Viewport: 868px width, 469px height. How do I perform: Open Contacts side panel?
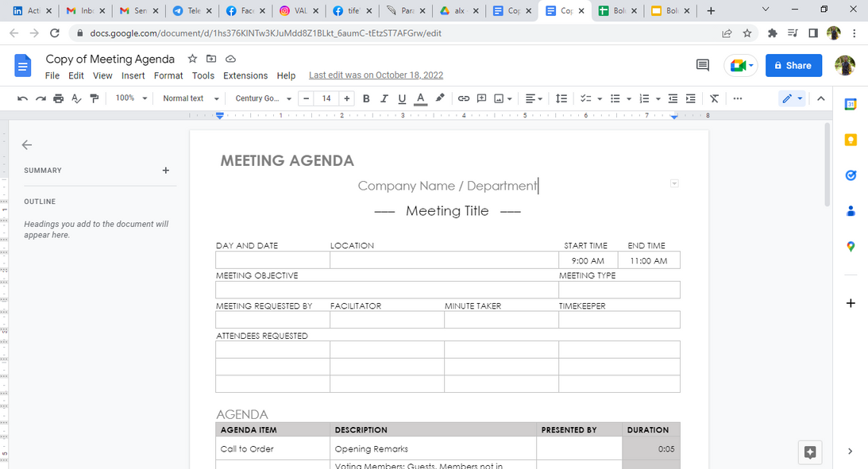pyautogui.click(x=851, y=211)
